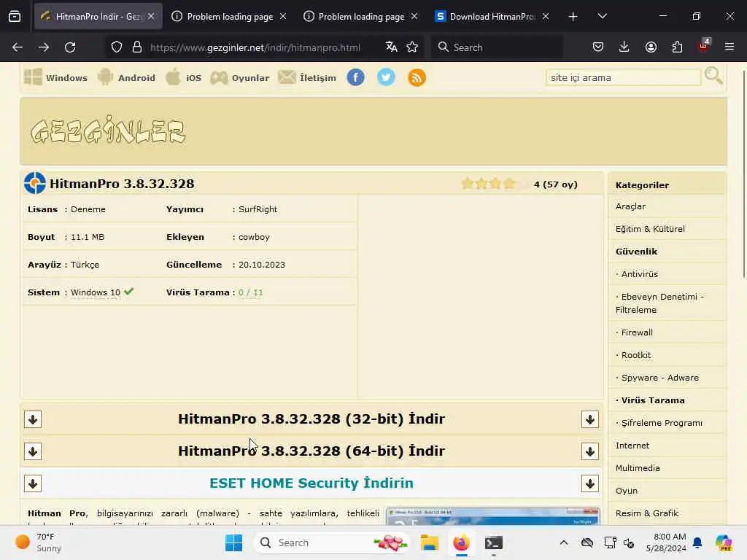View site security lock information
The width and height of the screenshot is (747, 560).
coord(137,47)
